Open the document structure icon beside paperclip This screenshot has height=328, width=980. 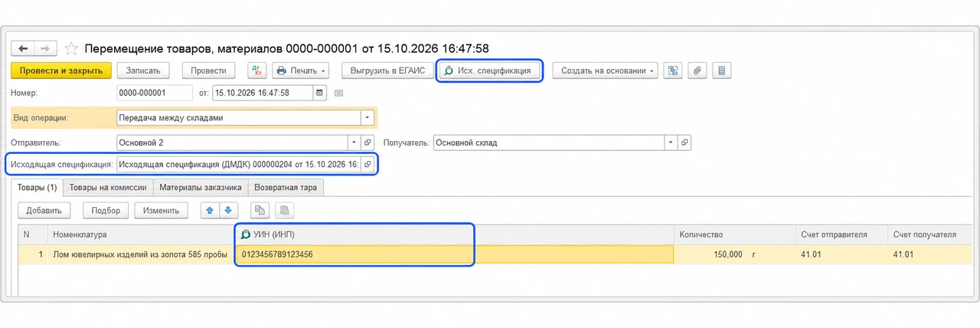pos(674,71)
